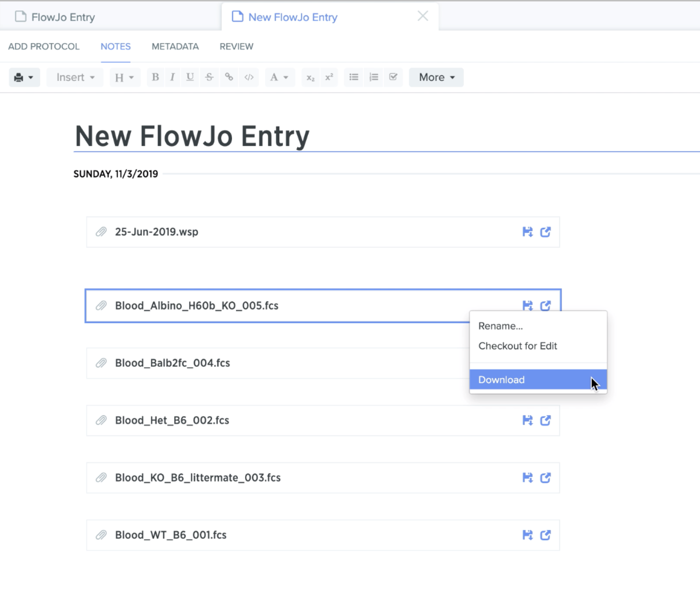Open the font color A dropdown
The height and width of the screenshot is (603, 700).
pyautogui.click(x=279, y=77)
